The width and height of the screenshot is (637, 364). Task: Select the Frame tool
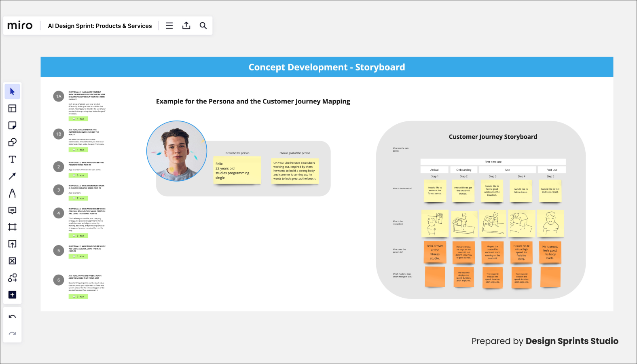(12, 227)
